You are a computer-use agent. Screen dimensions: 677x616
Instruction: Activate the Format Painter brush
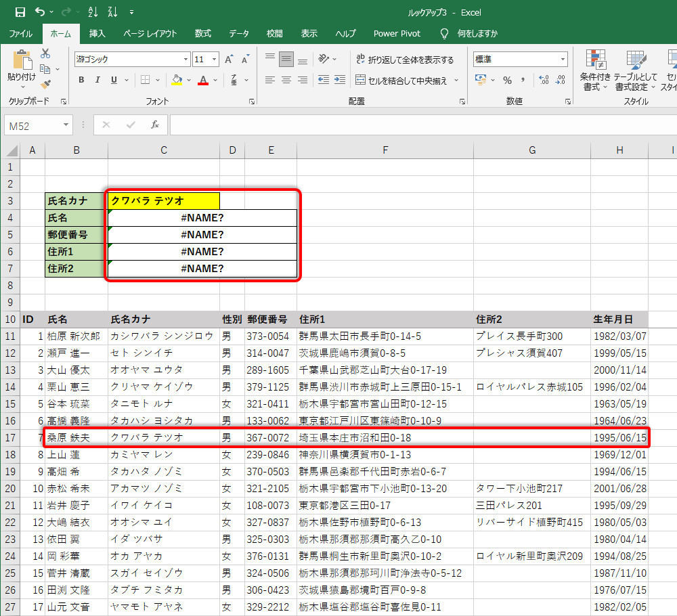tap(45, 84)
